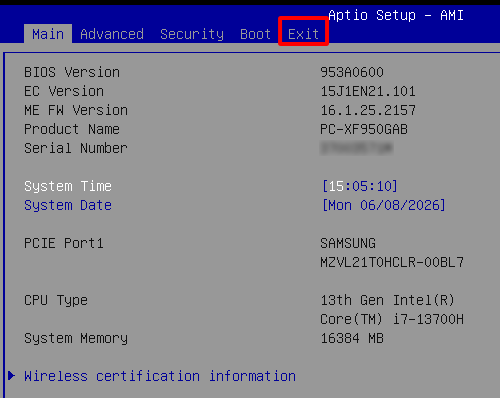Click the PCIE Port1 label
500x398 pixels.
tap(64, 243)
